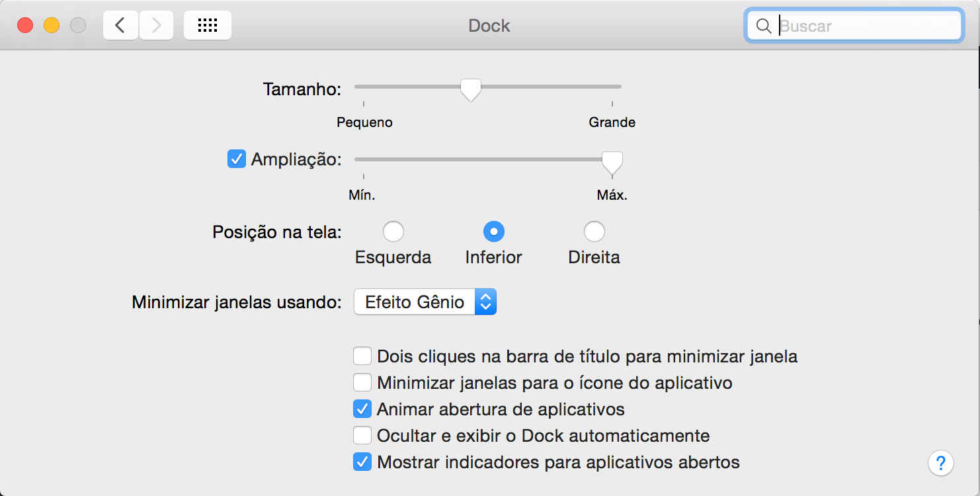Enable Minimizar janelas para o ícone do aplicativo
This screenshot has width=980, height=496.
tap(362, 382)
